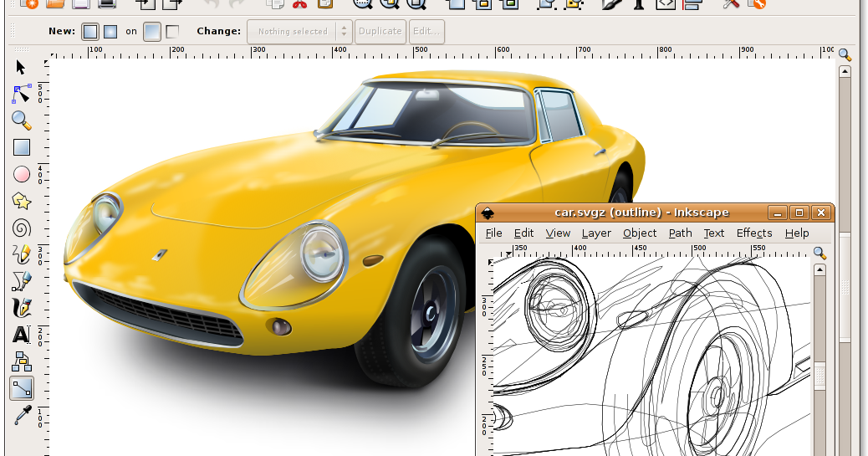
Task: Open the Help menu in car.svgz window
Action: (797, 233)
